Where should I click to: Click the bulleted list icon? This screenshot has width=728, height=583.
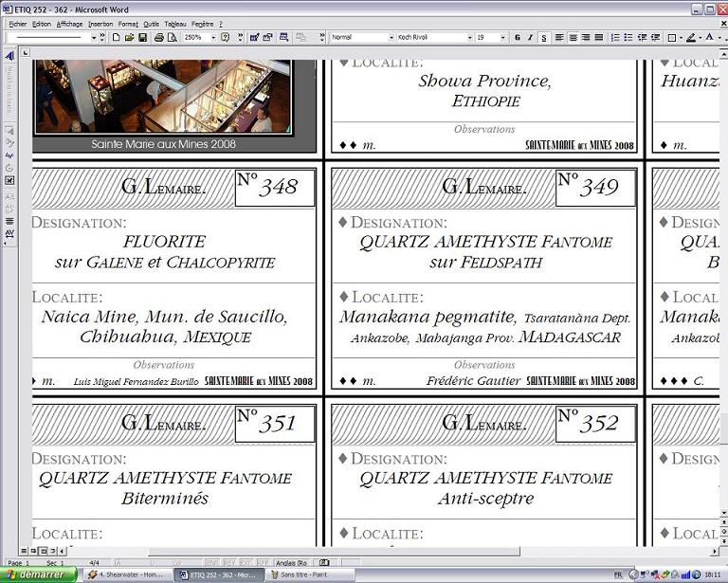click(628, 38)
